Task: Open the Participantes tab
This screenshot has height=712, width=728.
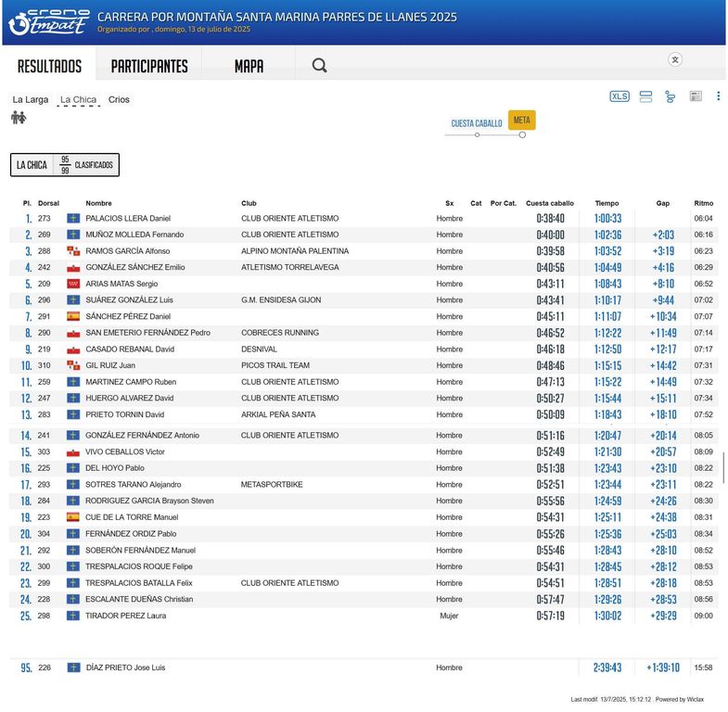Action: [149, 66]
